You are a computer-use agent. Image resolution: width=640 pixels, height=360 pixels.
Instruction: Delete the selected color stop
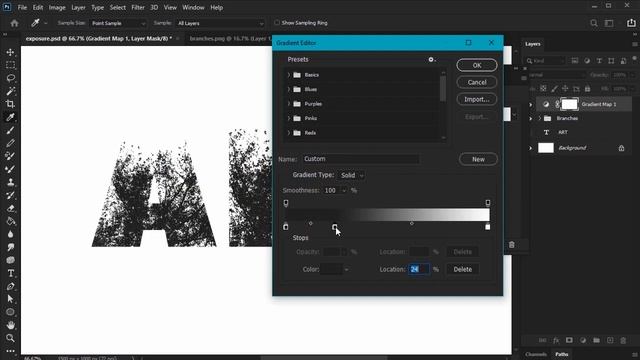click(x=462, y=269)
